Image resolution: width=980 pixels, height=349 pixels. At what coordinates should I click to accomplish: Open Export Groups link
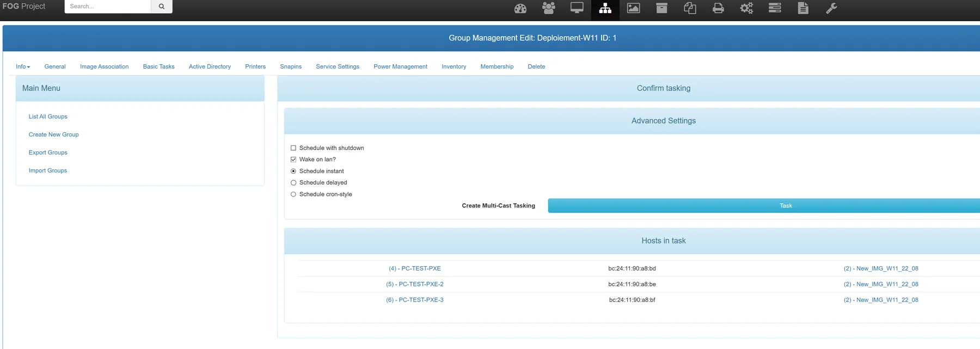tap(48, 152)
